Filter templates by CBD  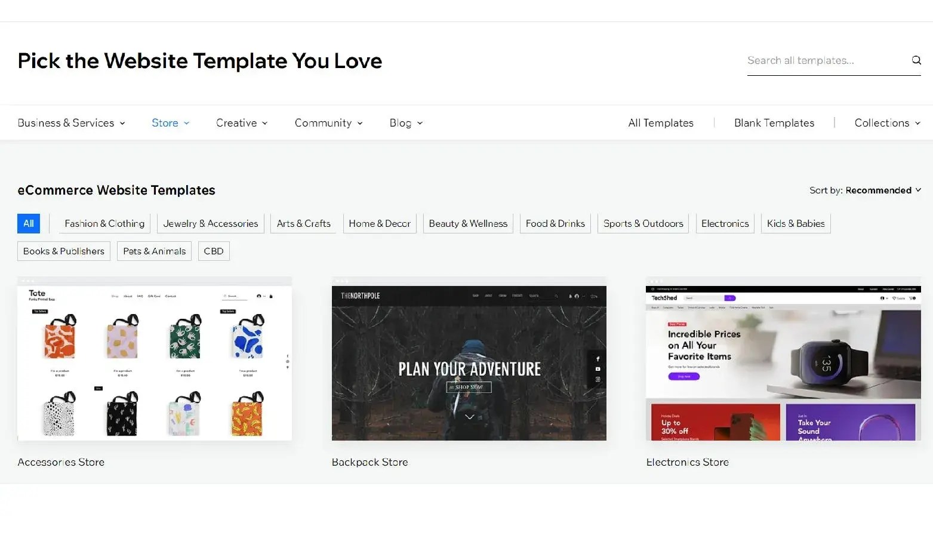(213, 251)
